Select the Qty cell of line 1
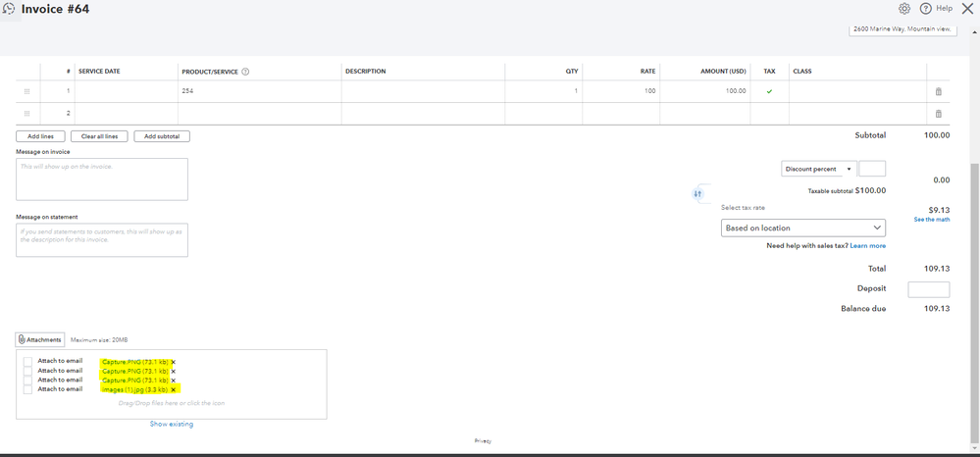 [x=543, y=91]
